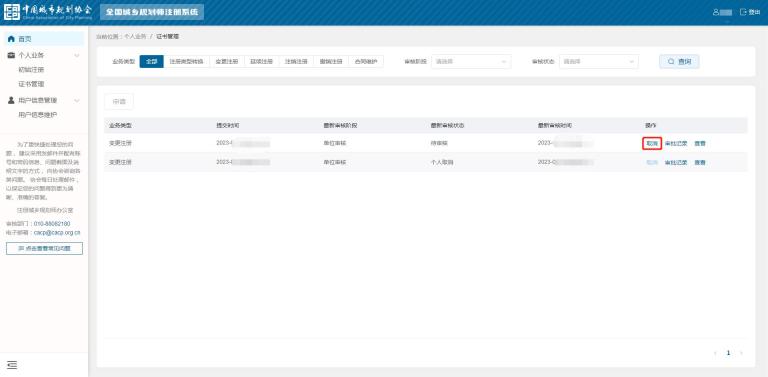The image size is (768, 377).
Task: Click the 查询 search button
Action: (x=679, y=62)
